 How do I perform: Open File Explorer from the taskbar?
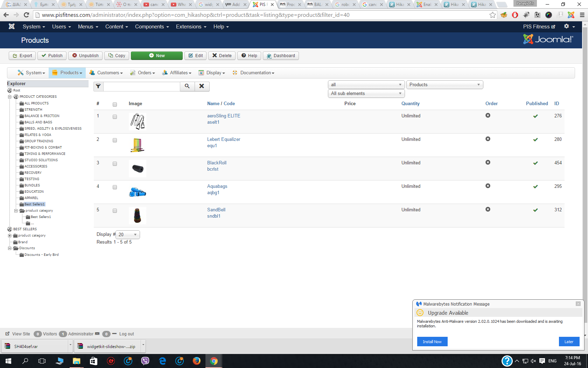[77, 361]
